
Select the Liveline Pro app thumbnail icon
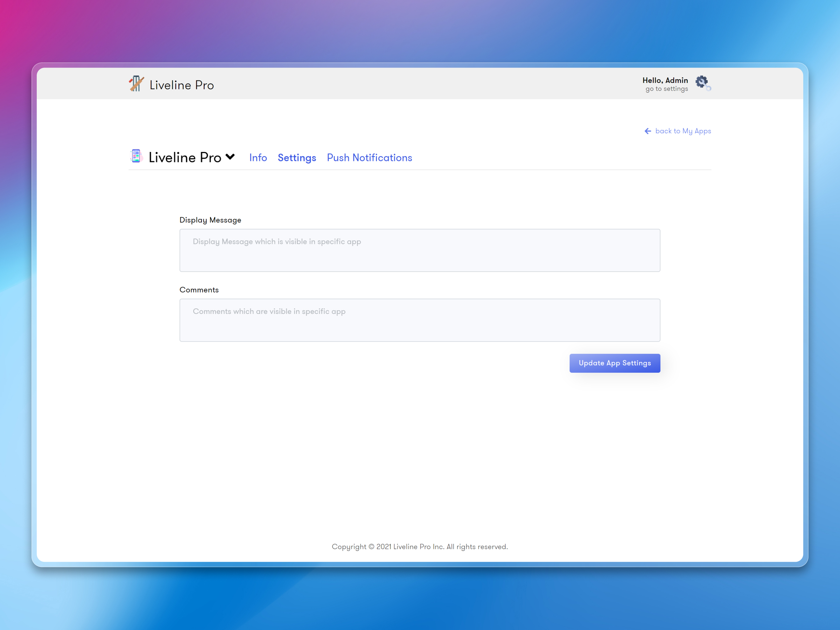click(136, 156)
